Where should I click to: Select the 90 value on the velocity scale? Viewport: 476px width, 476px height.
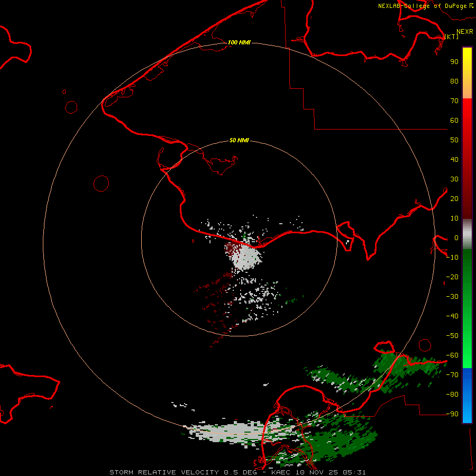(x=454, y=62)
